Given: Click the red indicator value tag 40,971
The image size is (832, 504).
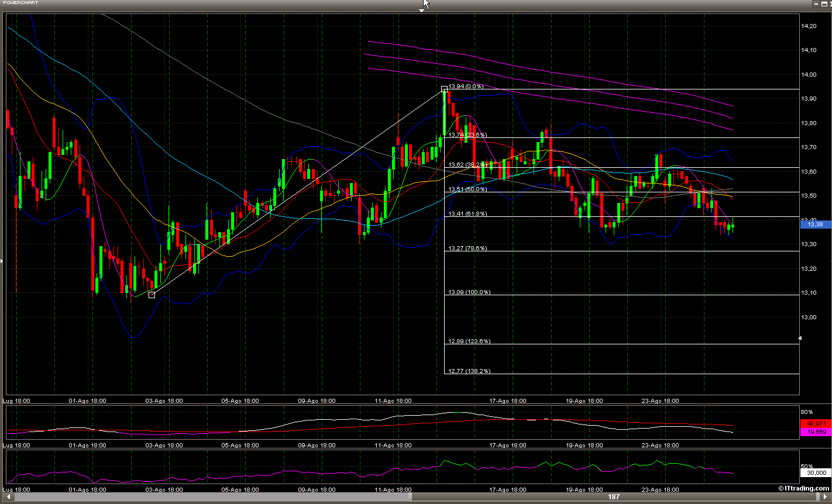Looking at the screenshot, I should pyautogui.click(x=816, y=423).
